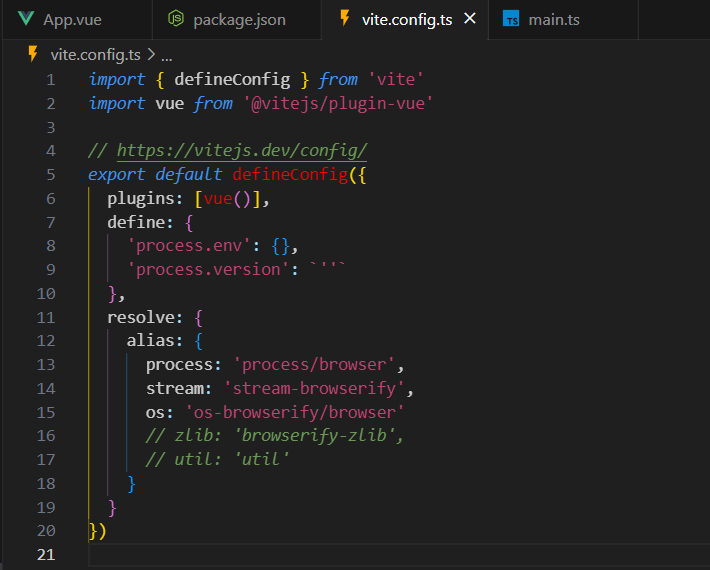Click the Vue icon on the App.vue tab
This screenshot has width=710, height=570.
(x=26, y=19)
